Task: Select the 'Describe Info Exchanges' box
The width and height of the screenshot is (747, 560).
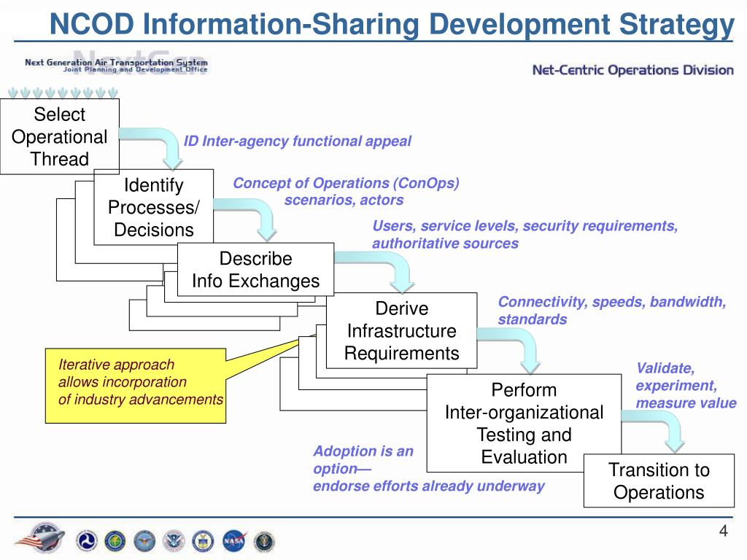Action: [255, 270]
